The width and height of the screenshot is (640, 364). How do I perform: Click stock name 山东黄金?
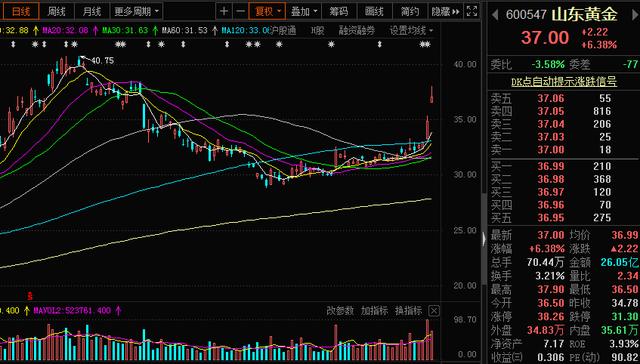tap(584, 15)
